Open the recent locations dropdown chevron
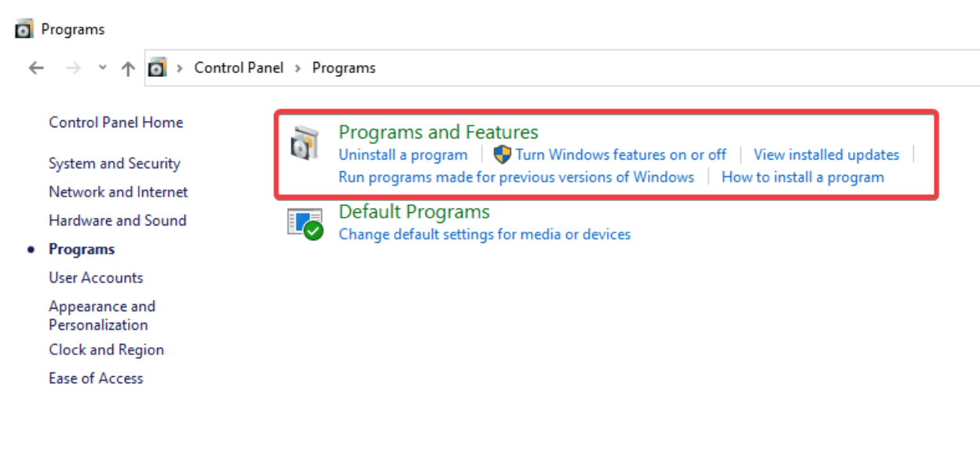 (102, 68)
